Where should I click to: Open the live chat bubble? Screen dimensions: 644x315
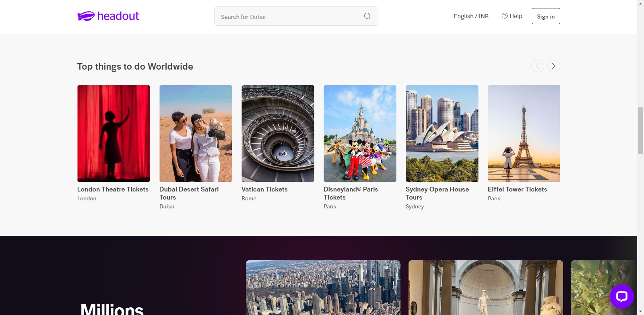click(621, 296)
